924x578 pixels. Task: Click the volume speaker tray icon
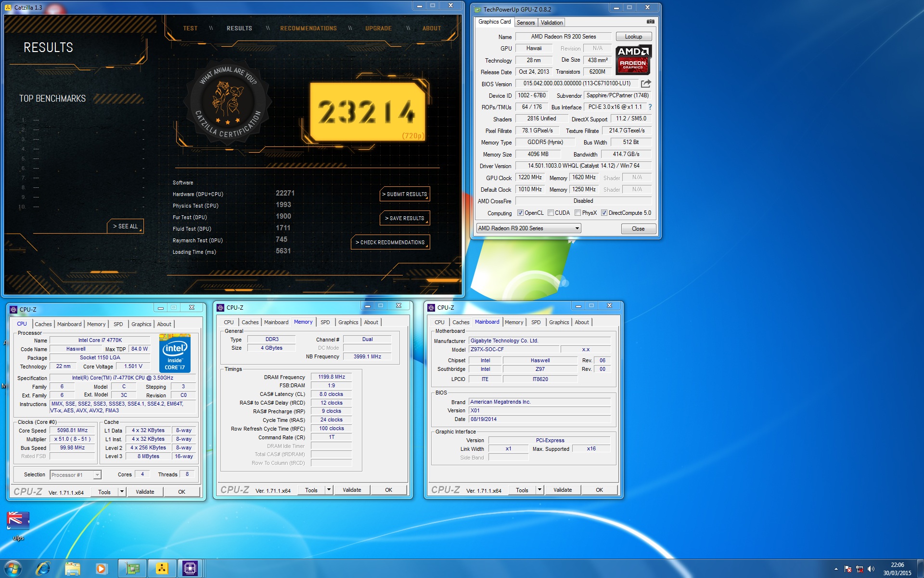(871, 569)
